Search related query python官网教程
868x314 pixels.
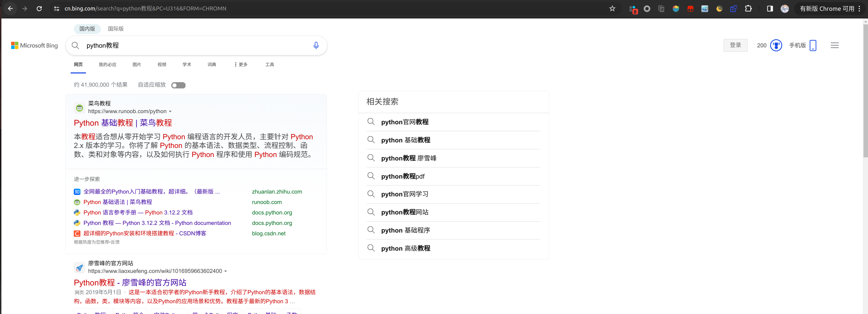[405, 122]
